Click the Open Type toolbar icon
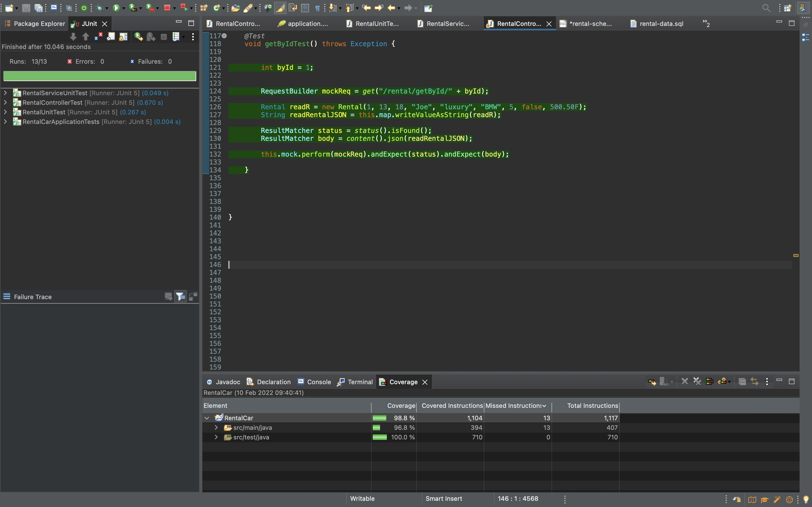The width and height of the screenshot is (812, 507). (235, 7)
